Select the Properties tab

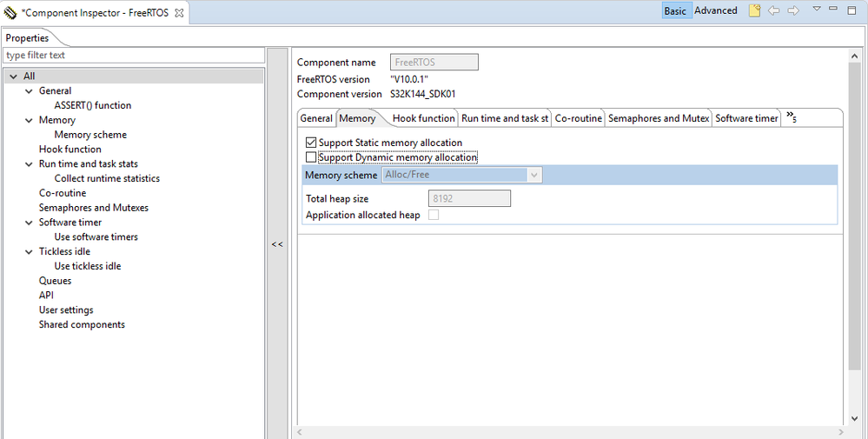(27, 38)
